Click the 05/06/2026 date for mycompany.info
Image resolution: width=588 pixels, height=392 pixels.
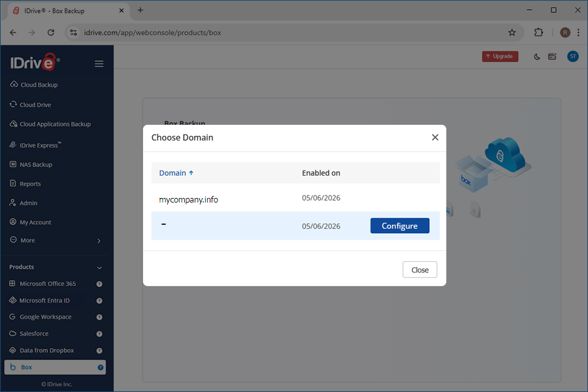click(x=321, y=198)
